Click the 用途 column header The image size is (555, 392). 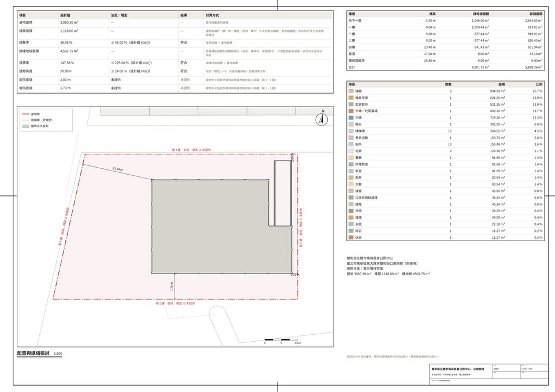coord(352,84)
